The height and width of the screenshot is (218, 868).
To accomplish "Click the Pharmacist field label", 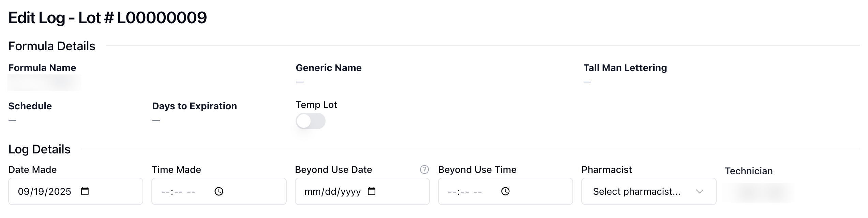I will (x=607, y=170).
